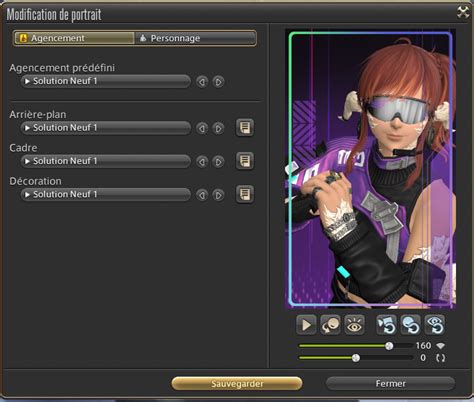
Task: Adjust the zoom slider at 160
Action: click(x=389, y=346)
